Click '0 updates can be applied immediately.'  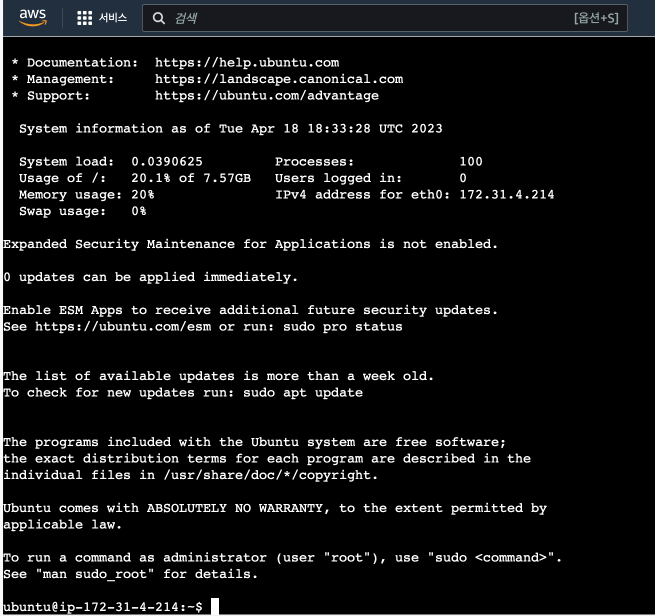(x=150, y=277)
